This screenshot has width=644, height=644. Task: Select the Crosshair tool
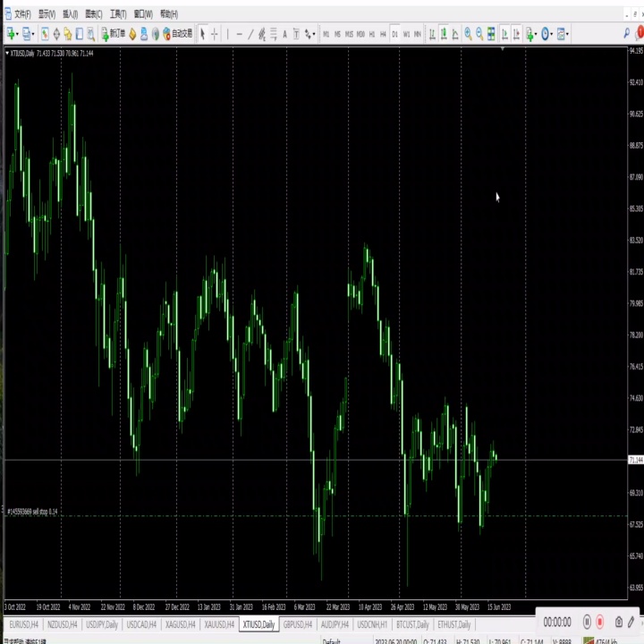(214, 34)
